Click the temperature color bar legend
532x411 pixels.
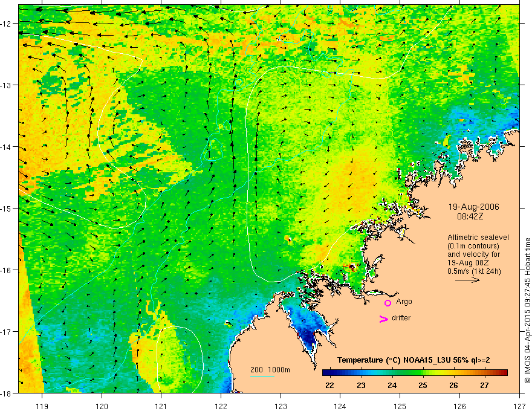[415, 373]
